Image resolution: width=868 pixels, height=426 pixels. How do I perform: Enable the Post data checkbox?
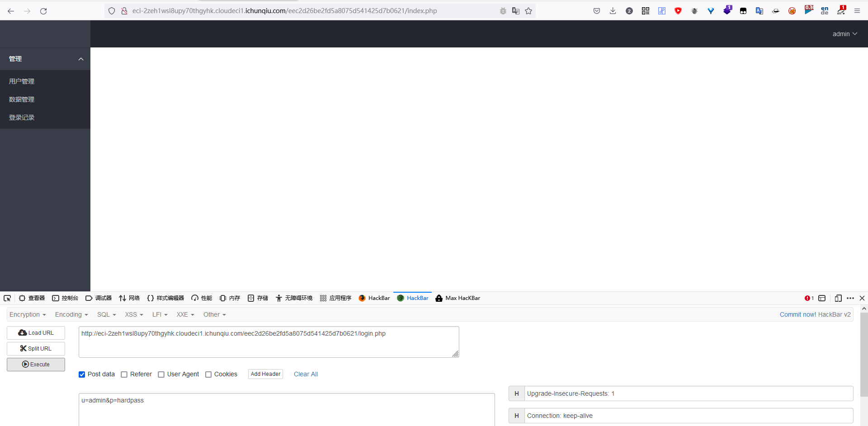[82, 375]
